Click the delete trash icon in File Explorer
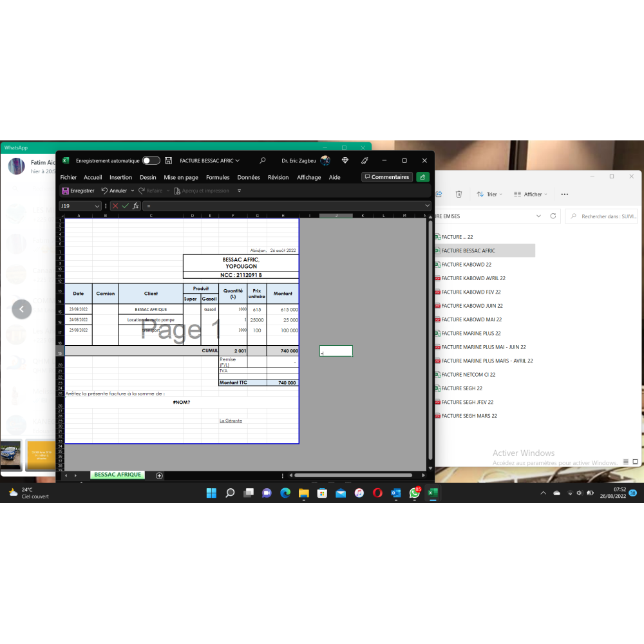 click(x=459, y=194)
